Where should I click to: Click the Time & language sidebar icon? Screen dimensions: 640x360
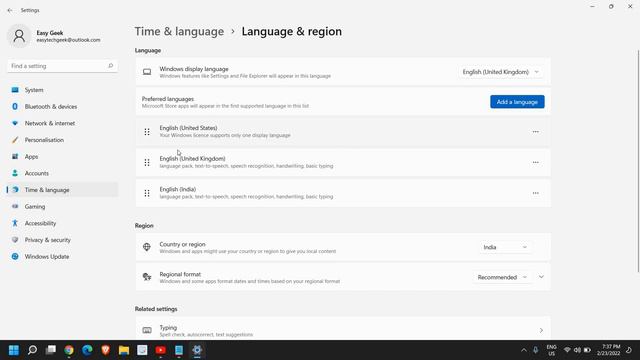tap(15, 190)
